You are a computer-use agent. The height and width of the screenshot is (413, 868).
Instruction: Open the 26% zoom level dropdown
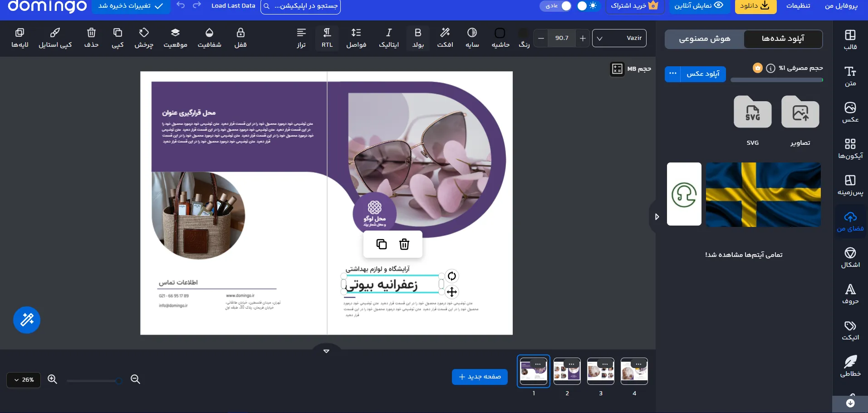pos(24,380)
